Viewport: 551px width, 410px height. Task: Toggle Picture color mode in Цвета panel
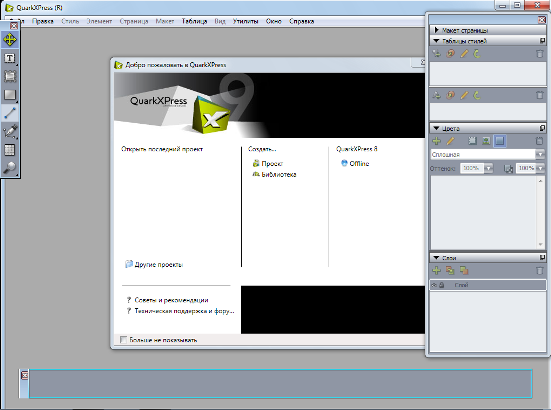point(486,141)
